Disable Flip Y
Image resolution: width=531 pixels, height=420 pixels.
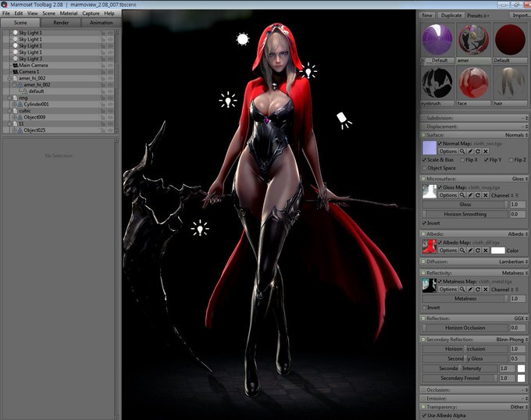pos(486,160)
